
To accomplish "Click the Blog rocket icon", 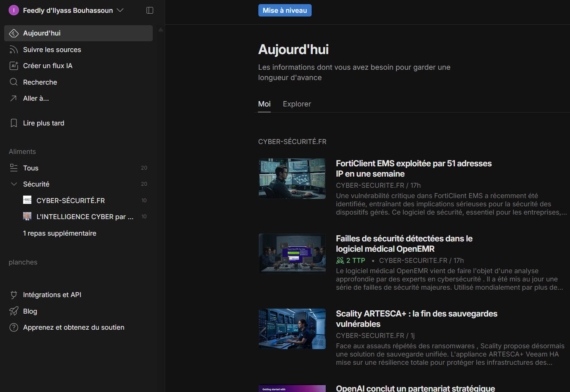I will (14, 311).
